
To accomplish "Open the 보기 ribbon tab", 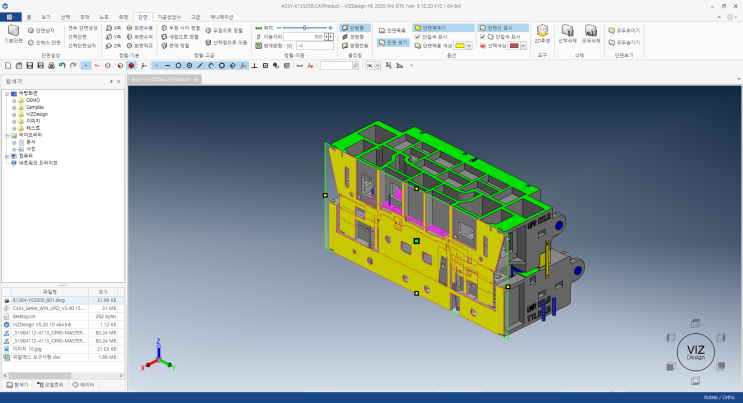I will (45, 17).
